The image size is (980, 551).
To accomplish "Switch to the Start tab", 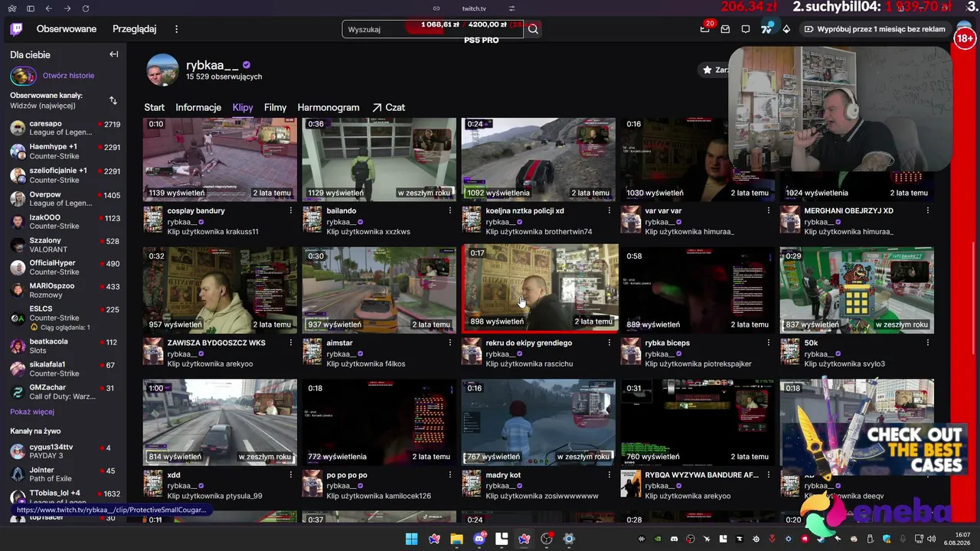I will (x=155, y=108).
